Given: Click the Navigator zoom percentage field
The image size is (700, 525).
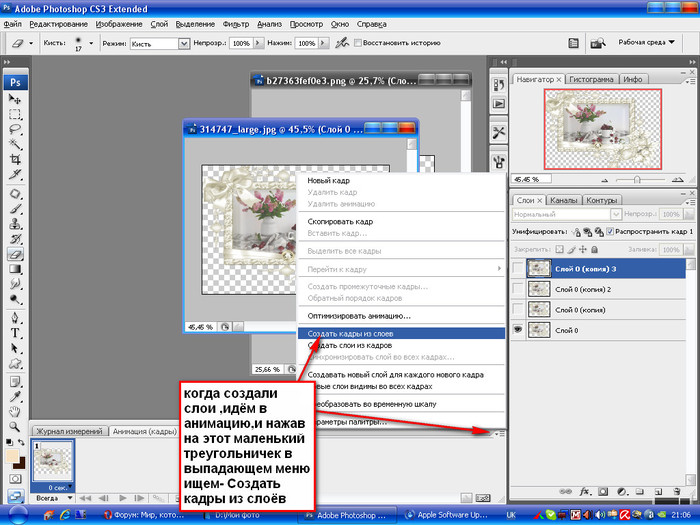Looking at the screenshot, I should click(x=531, y=179).
